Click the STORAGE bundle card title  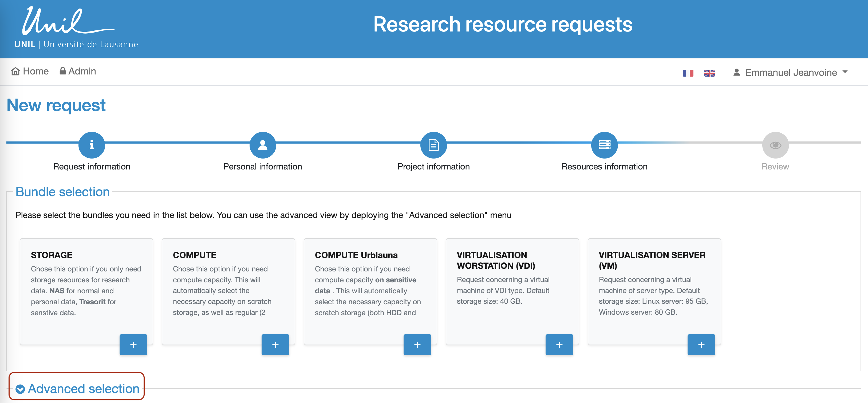(x=52, y=255)
